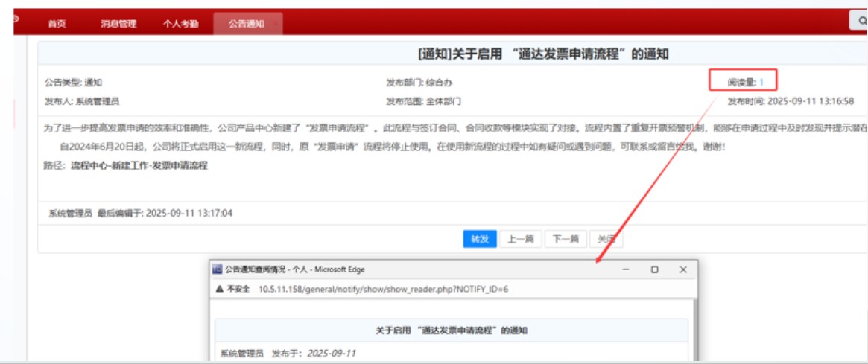
Task: Click the search icon at top right
Action: [x=858, y=21]
